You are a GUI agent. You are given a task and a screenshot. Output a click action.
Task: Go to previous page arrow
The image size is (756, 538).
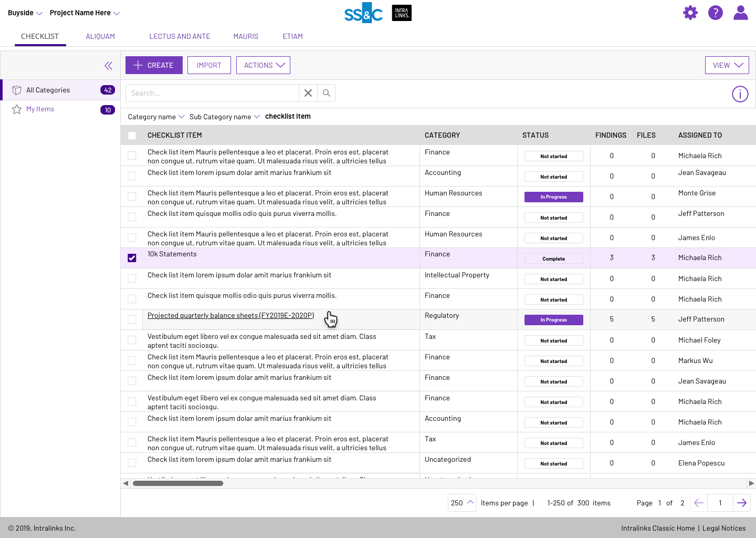point(699,503)
